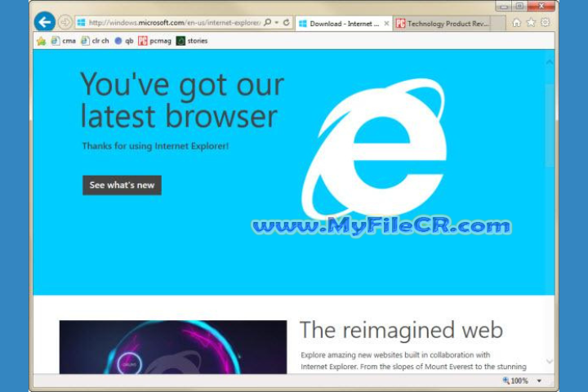
Task: Click The reimagined web heading
Action: click(401, 330)
